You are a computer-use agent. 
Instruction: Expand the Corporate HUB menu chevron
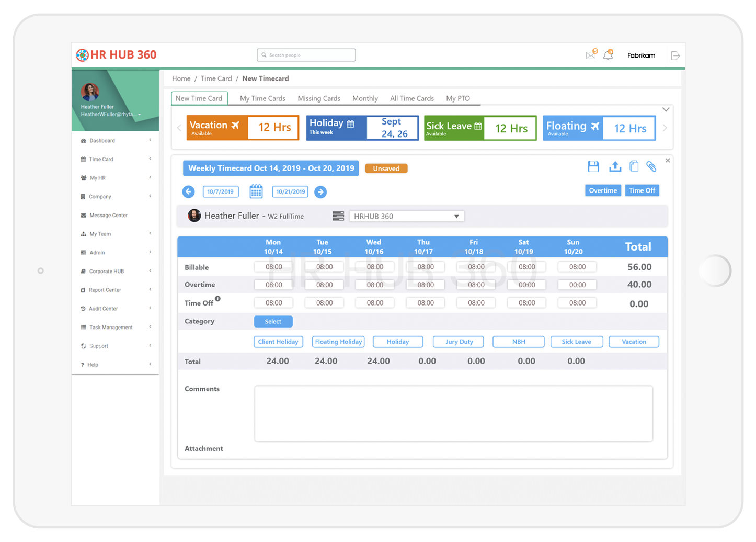pos(150,271)
